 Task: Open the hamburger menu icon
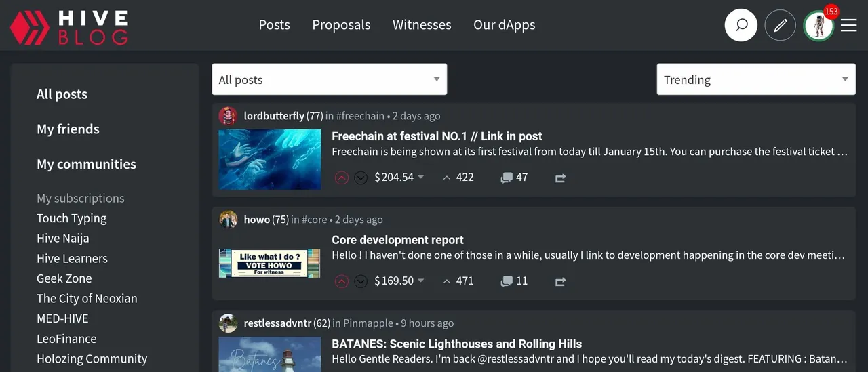point(849,26)
